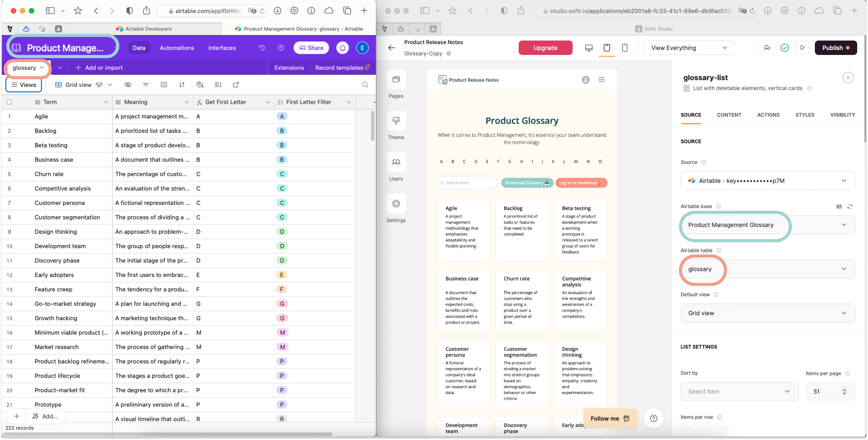Click the Items per page stepper arrows
Viewport: 868px width, 440px height.
(x=844, y=392)
